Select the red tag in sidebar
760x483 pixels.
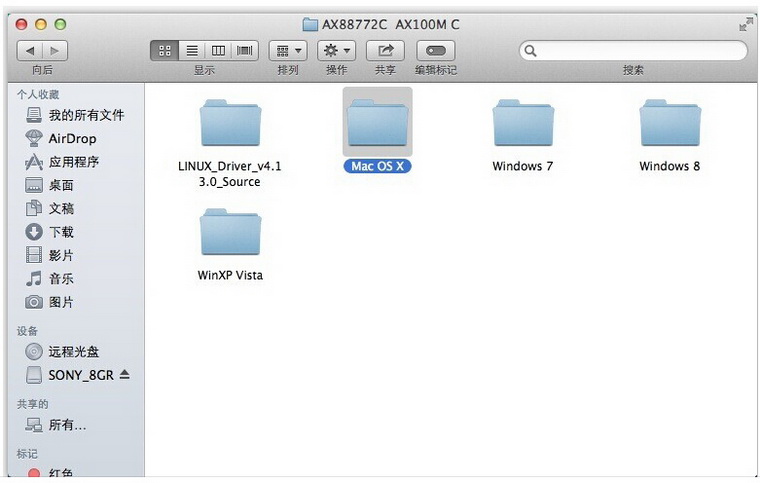[62, 474]
